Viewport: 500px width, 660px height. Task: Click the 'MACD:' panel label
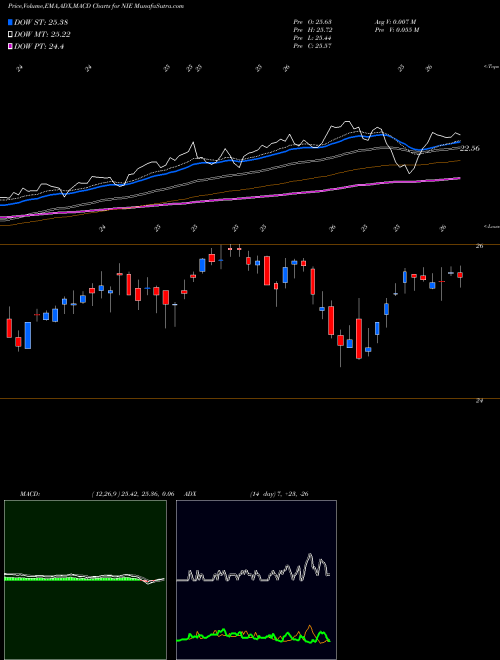click(x=30, y=494)
